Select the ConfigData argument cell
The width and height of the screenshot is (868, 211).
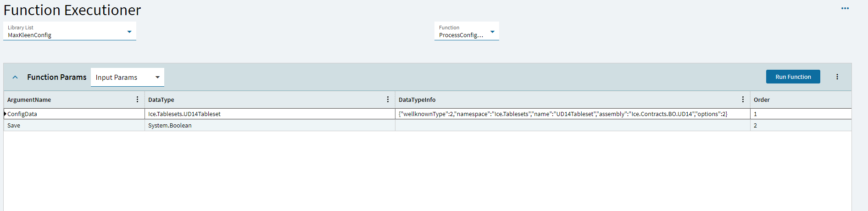tap(22, 114)
